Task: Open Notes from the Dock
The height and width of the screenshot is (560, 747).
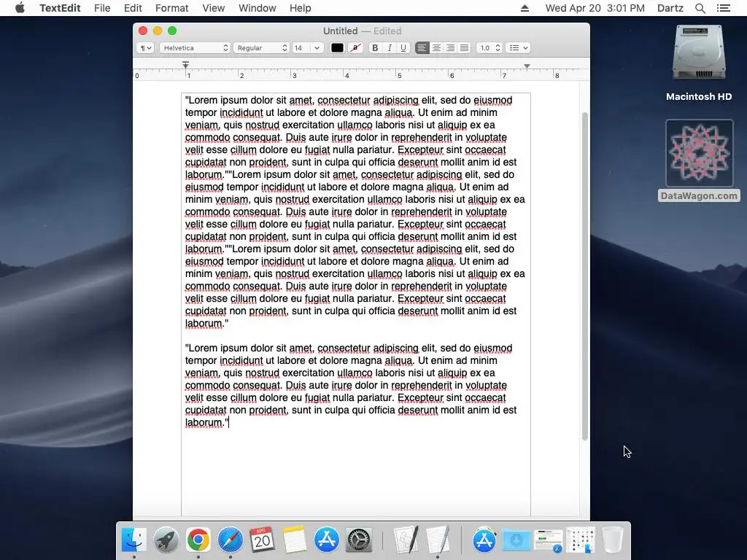Action: tap(295, 540)
